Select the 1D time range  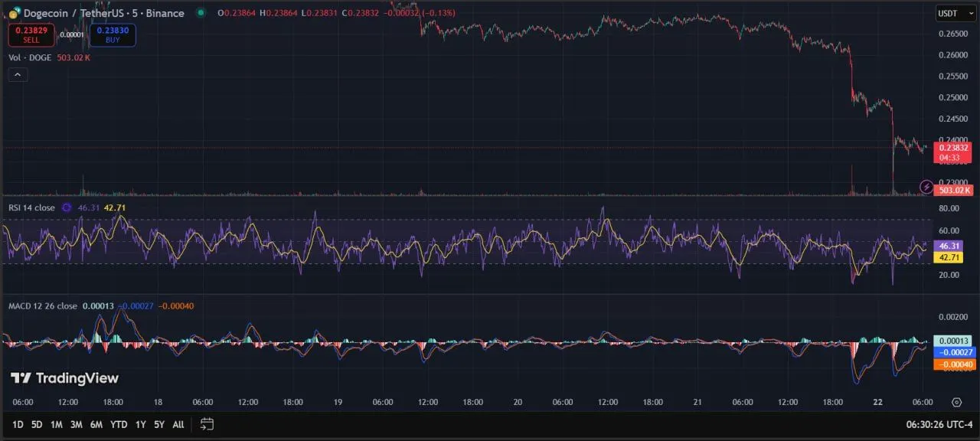click(17, 423)
